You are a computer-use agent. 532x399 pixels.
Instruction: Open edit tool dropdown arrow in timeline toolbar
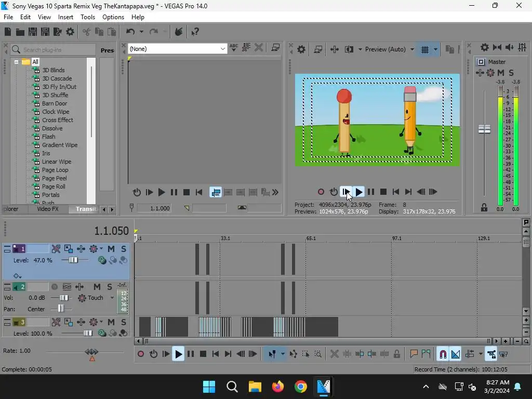(x=283, y=354)
